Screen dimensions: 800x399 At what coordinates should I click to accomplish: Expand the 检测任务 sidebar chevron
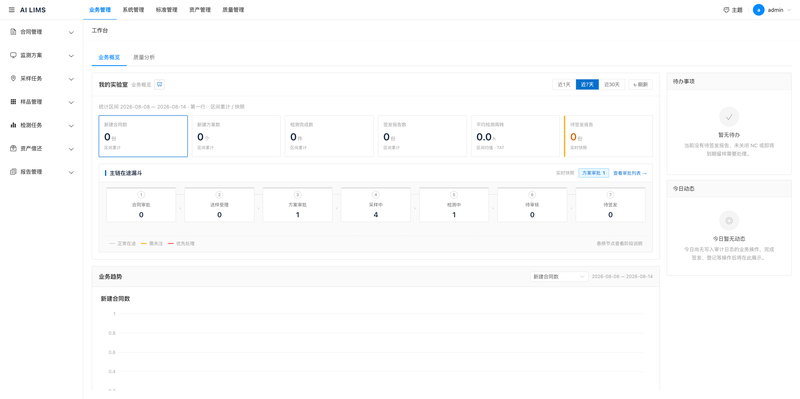click(x=71, y=126)
